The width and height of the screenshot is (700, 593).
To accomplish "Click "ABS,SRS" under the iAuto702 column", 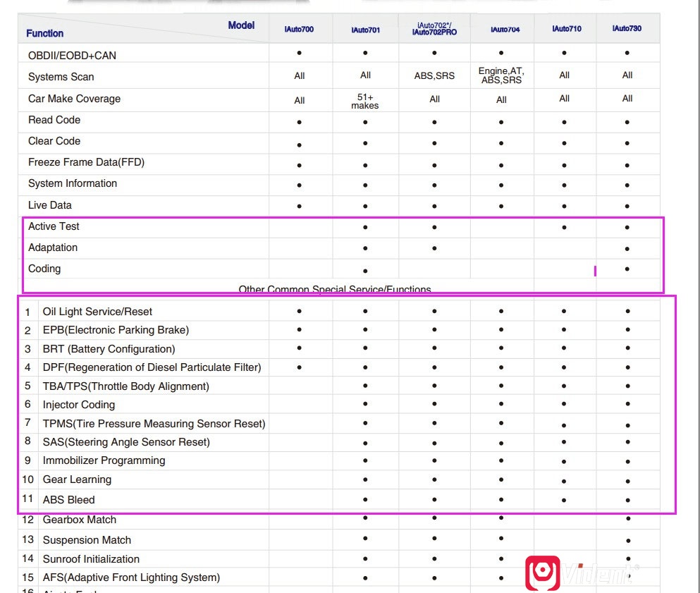I will coord(434,76).
